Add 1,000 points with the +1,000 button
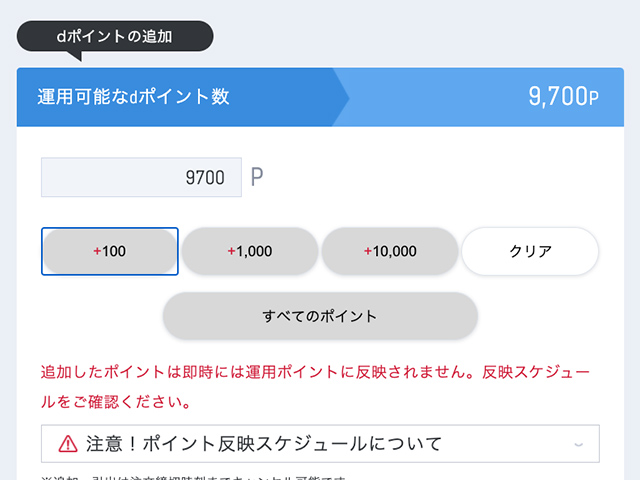Screen dimensions: 640x480 pos(250,251)
